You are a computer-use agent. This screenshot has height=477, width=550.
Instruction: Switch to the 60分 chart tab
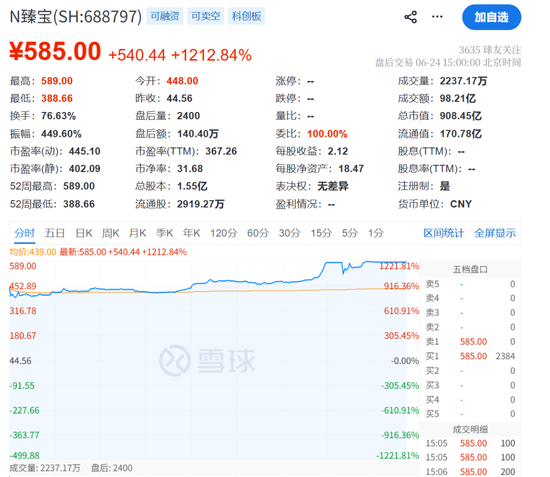pos(258,233)
